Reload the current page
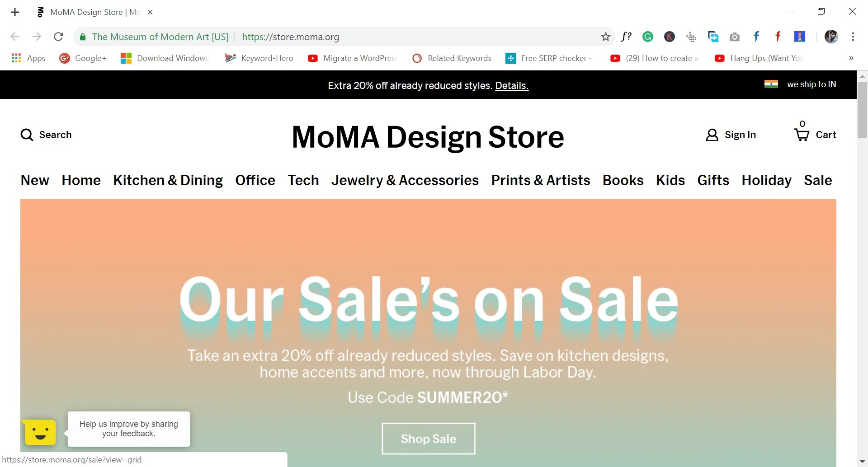868x467 pixels. click(58, 37)
